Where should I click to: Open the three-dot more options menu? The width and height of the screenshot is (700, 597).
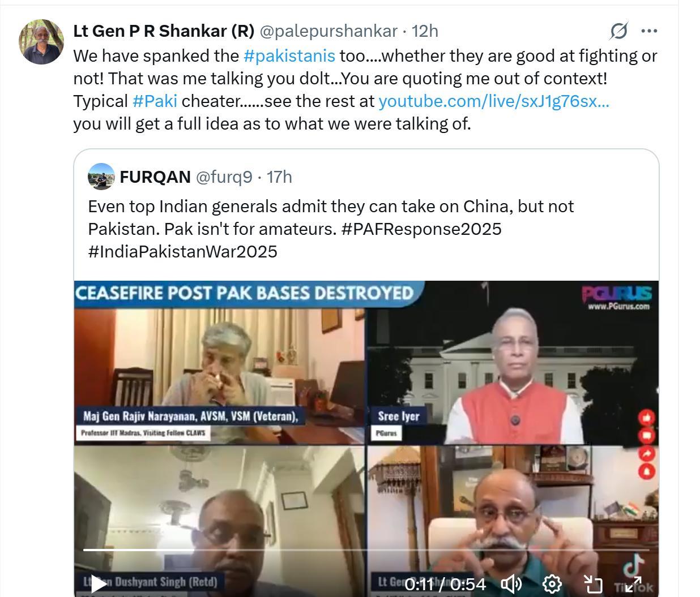(x=649, y=31)
